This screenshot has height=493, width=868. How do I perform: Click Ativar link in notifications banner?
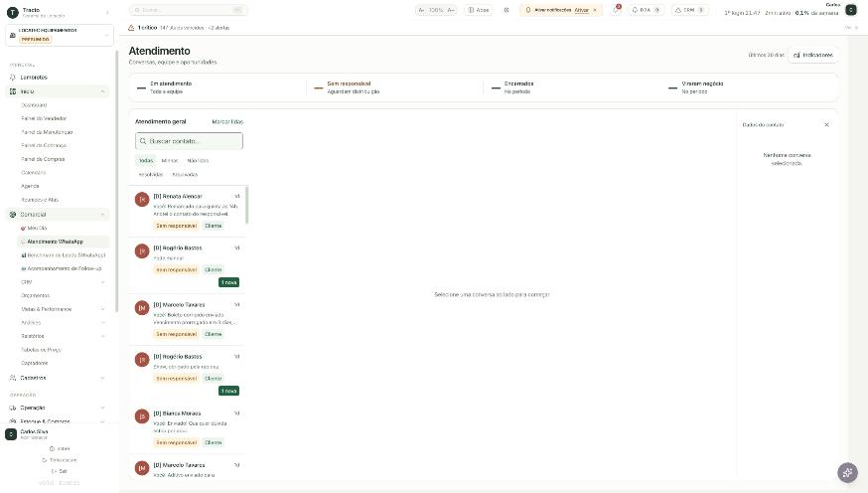[x=581, y=10]
